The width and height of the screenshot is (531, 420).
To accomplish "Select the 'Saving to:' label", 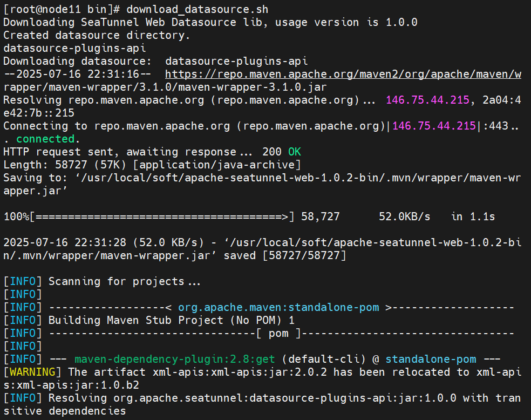I will 36,178.
